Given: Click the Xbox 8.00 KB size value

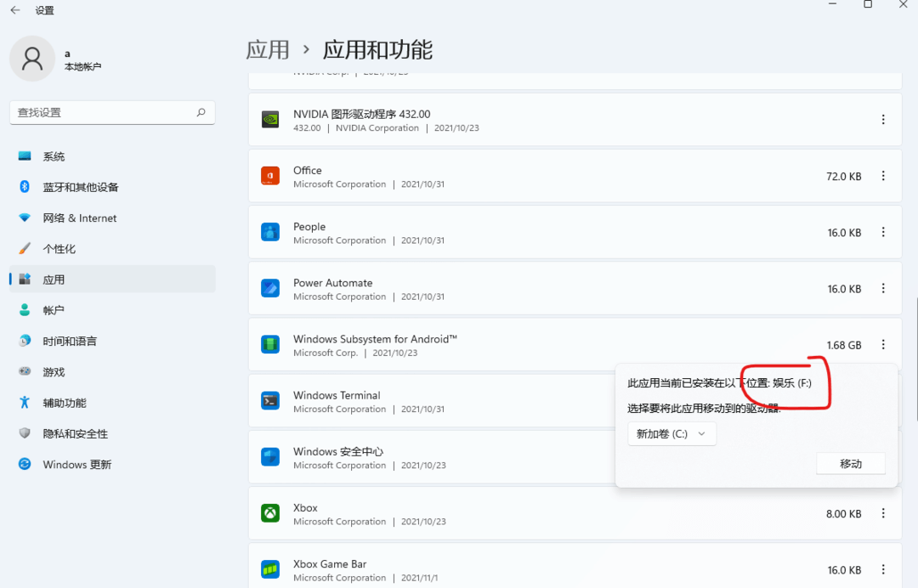Looking at the screenshot, I should click(844, 514).
